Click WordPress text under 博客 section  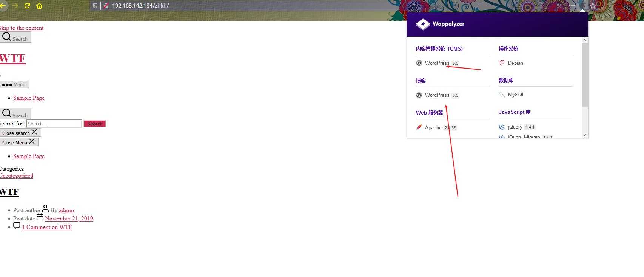click(437, 95)
